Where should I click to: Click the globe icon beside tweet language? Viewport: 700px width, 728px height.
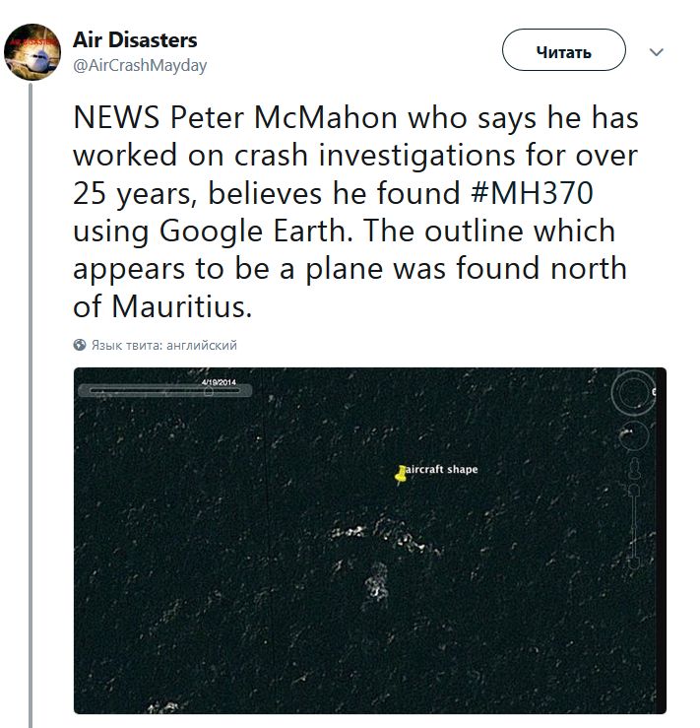pos(80,346)
